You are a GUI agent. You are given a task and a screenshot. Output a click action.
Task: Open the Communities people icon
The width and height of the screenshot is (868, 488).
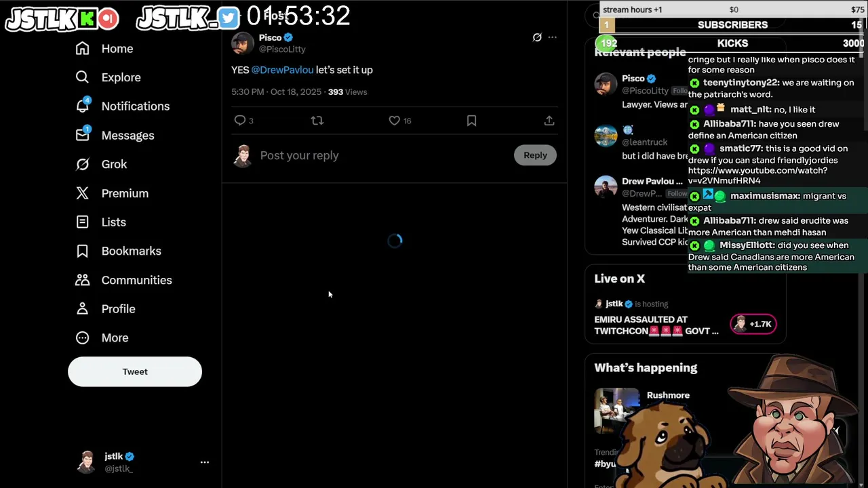[x=82, y=280]
